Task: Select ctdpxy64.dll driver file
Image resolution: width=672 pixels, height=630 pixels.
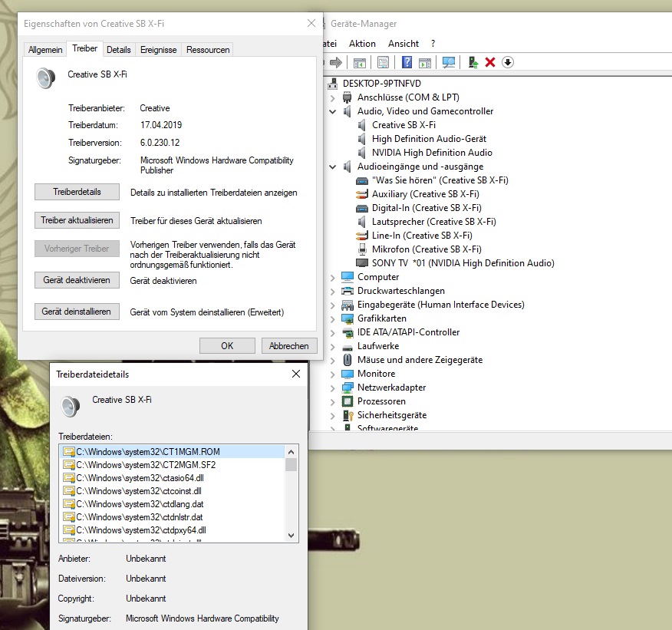Action: (172, 530)
